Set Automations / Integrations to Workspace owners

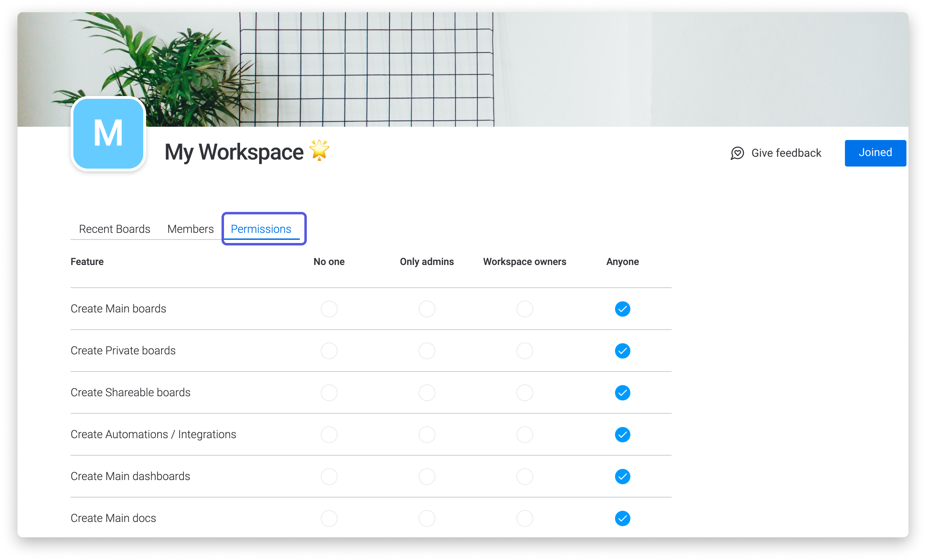coord(524,435)
